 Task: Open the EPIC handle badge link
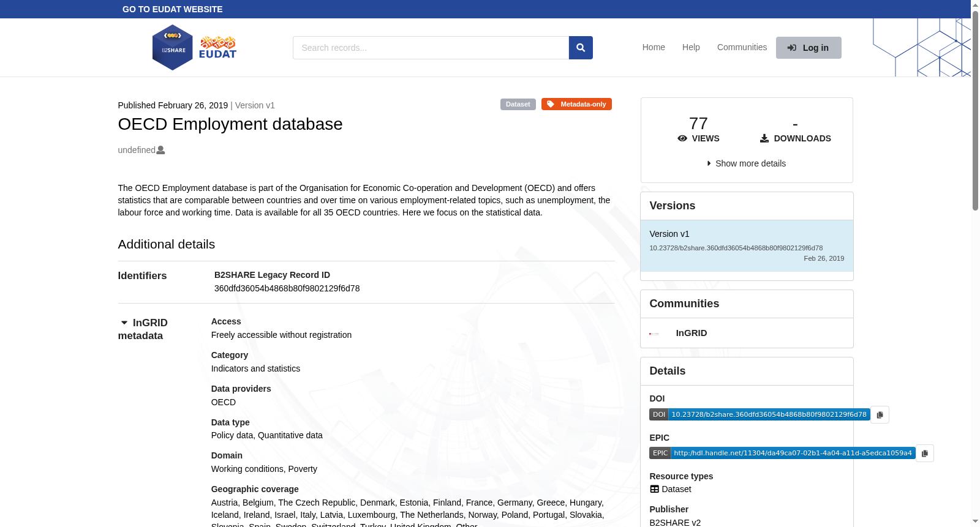coord(782,453)
